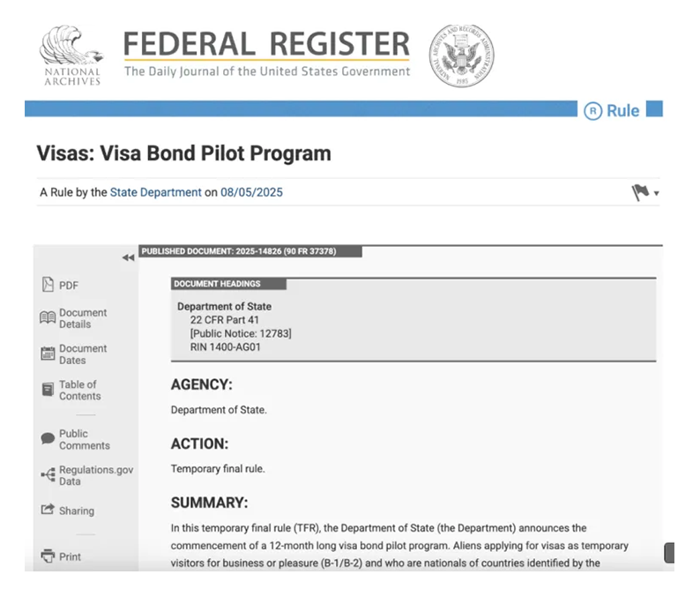Click the flag icon beside the date

pos(640,192)
